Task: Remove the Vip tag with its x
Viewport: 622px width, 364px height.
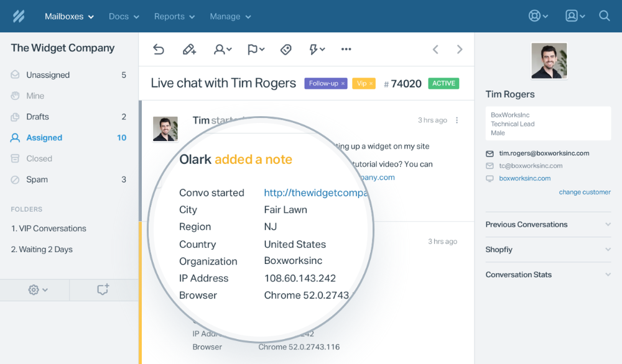Action: [x=373, y=83]
